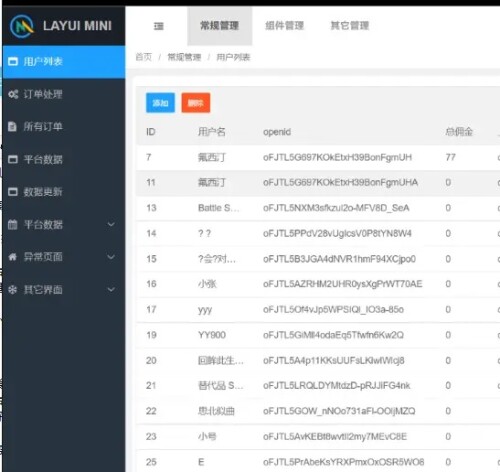
Task: Click the 用户列表 window icon in sidebar
Action: pos(13,61)
